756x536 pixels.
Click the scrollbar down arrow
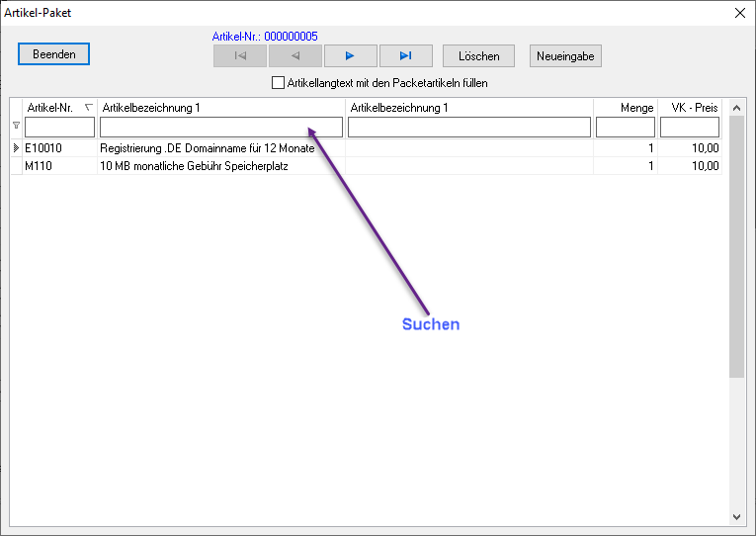[x=736, y=516]
